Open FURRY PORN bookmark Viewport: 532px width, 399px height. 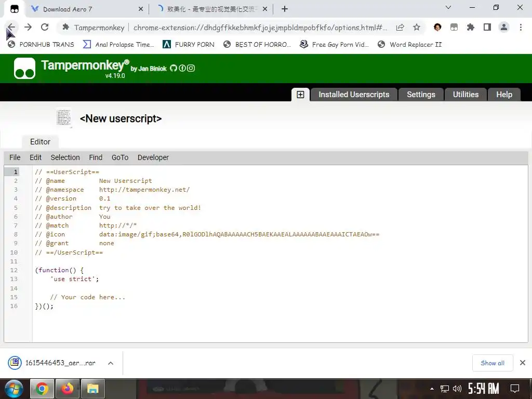188,45
